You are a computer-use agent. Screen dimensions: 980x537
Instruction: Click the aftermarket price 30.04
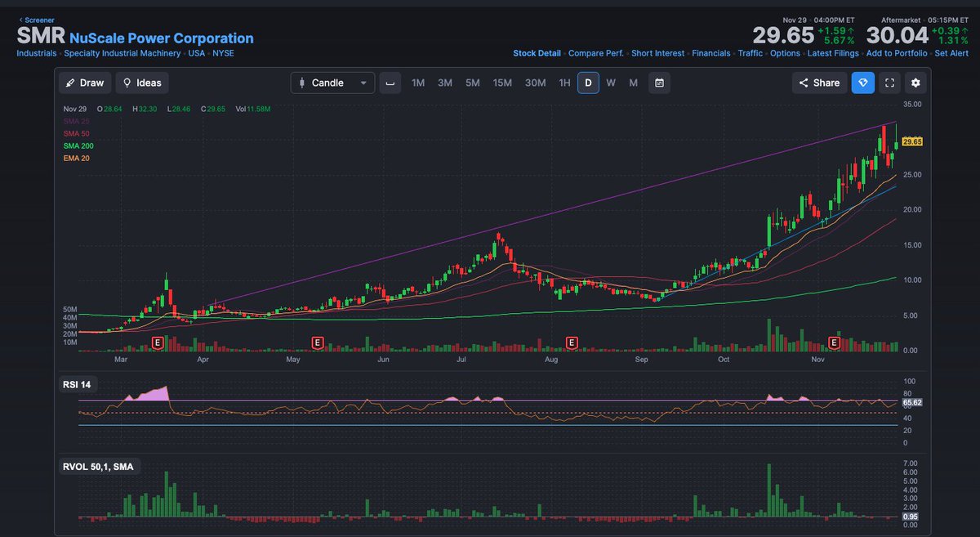click(898, 35)
